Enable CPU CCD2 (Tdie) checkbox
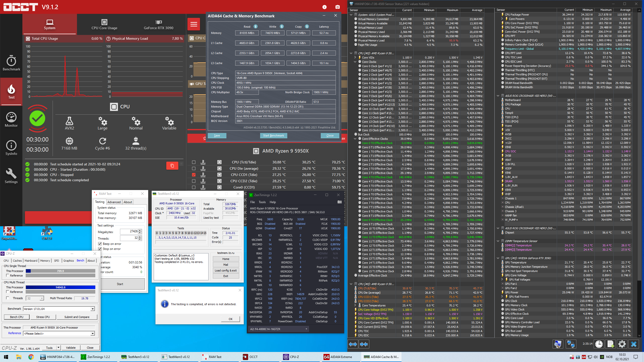 193,181
